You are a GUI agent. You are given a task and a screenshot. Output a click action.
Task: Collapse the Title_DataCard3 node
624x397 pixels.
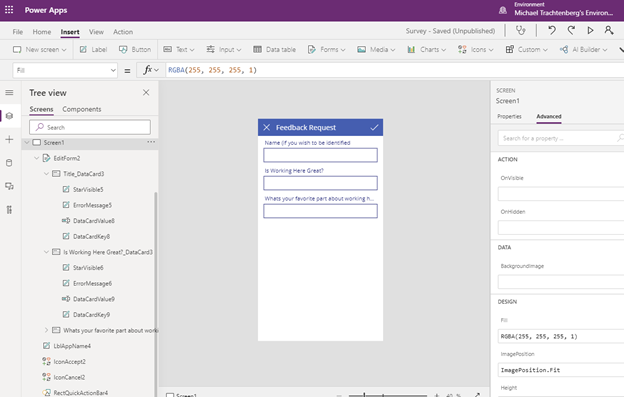(x=46, y=174)
